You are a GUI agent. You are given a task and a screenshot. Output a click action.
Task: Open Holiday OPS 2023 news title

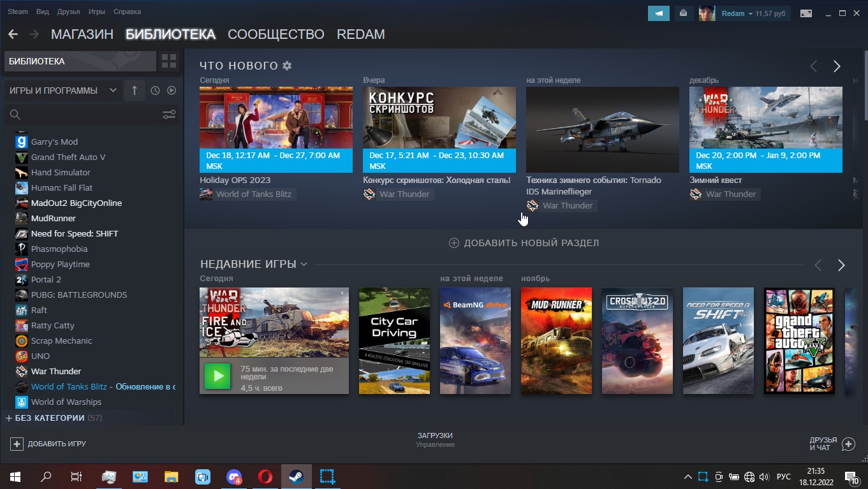(235, 180)
